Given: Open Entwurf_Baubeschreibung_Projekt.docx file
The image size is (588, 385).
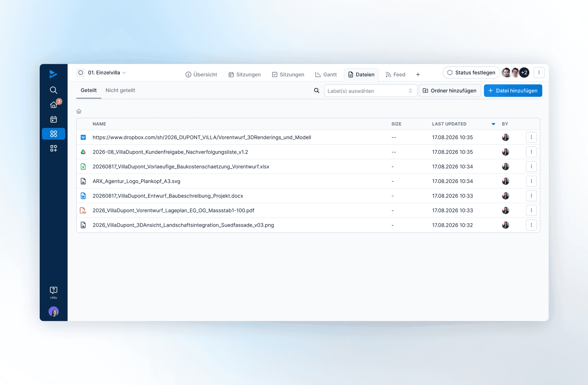Looking at the screenshot, I should pyautogui.click(x=168, y=196).
